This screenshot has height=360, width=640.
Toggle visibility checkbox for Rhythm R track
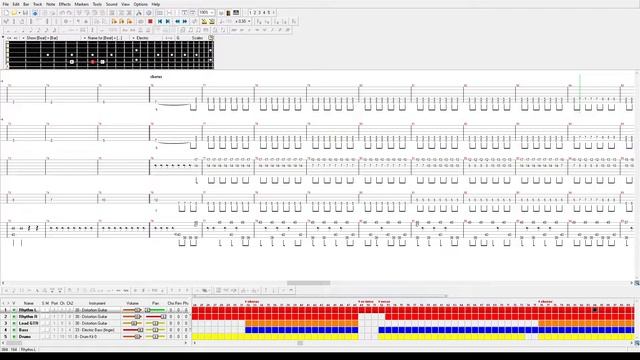pyautogui.click(x=13, y=317)
